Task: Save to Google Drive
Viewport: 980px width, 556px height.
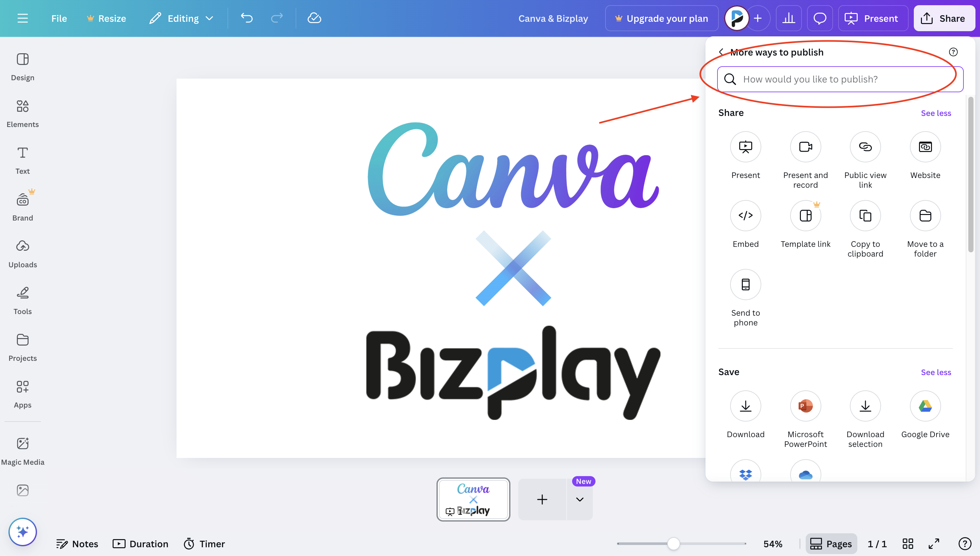Action: click(925, 415)
